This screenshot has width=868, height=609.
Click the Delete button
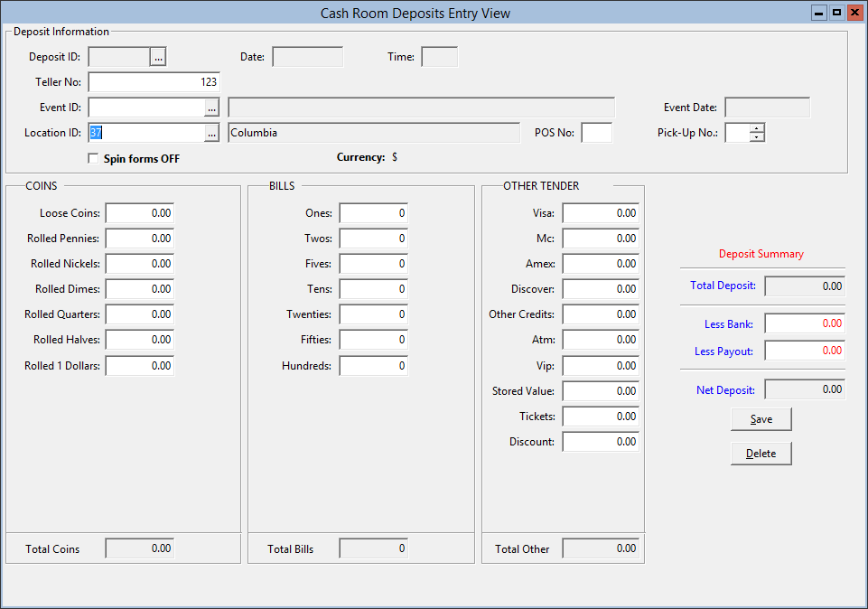[761, 454]
